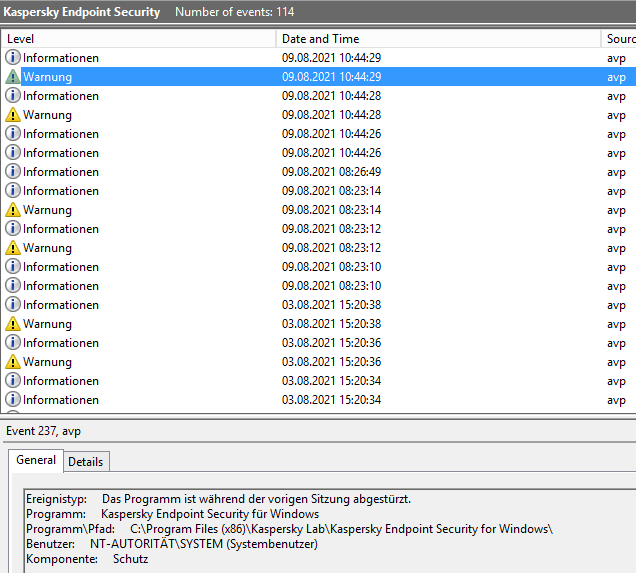Click the info icon of the 08:26:49 event
The width and height of the screenshot is (636, 573).
point(13,172)
